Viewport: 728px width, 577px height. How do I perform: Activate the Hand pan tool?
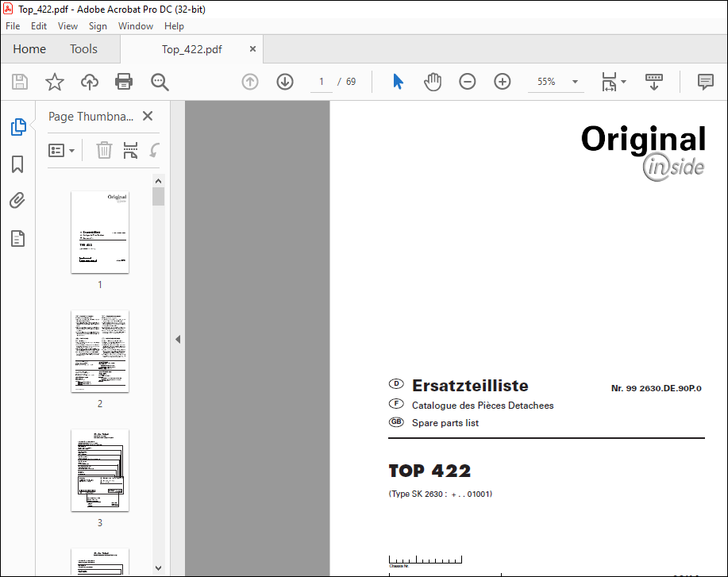click(432, 82)
